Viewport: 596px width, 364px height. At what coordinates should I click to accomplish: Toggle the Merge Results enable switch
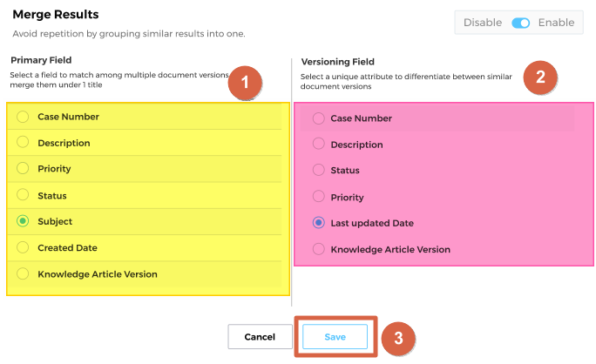click(520, 23)
